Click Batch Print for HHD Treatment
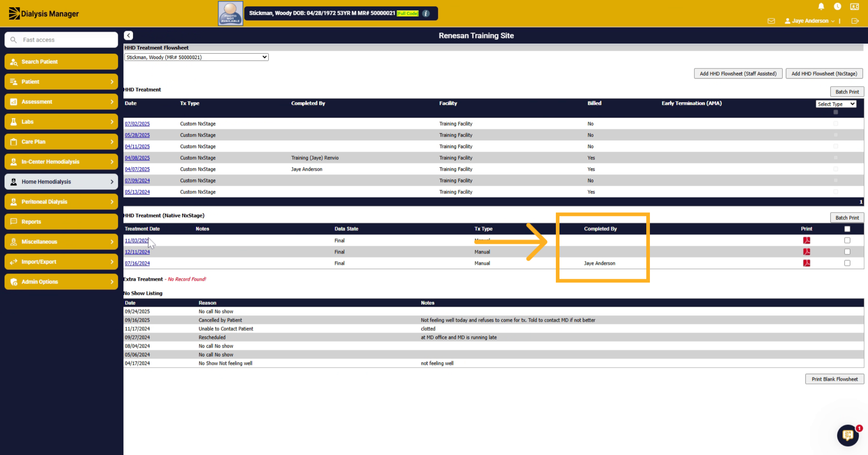 [847, 92]
